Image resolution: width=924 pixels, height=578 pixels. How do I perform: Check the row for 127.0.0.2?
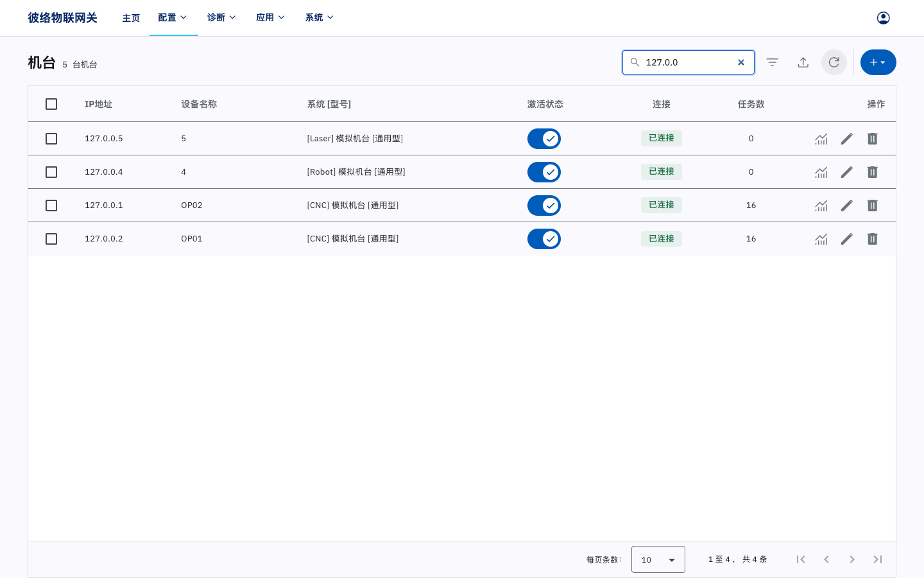point(51,239)
